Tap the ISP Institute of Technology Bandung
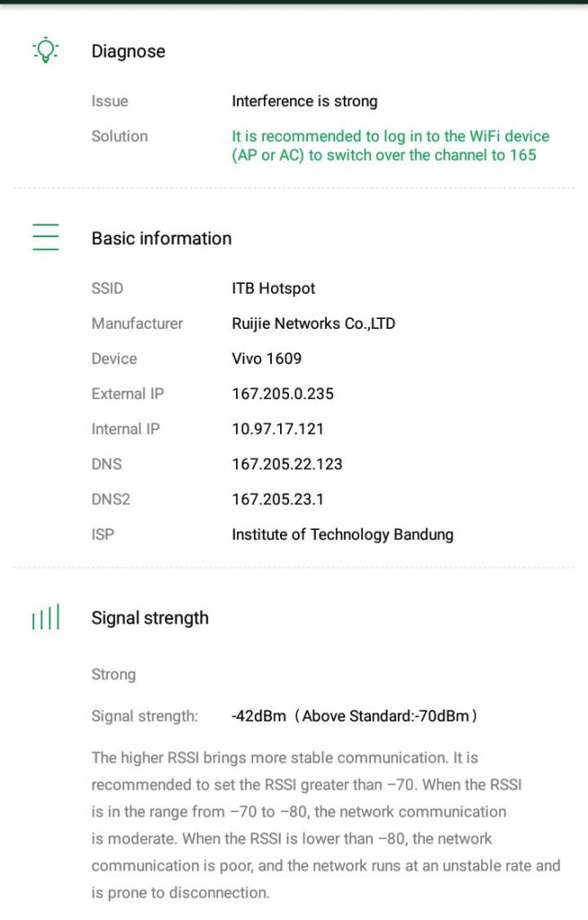Viewport: 588px width, 920px height. 342,534
